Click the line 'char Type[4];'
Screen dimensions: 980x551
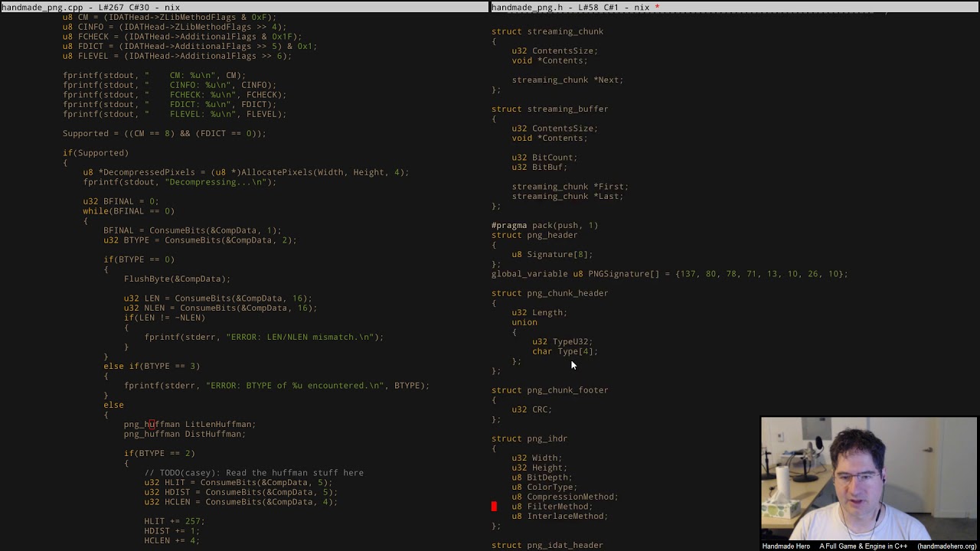[565, 351]
